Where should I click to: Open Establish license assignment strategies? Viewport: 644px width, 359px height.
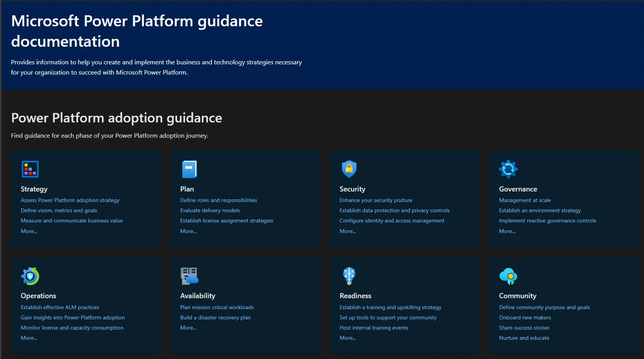click(226, 221)
